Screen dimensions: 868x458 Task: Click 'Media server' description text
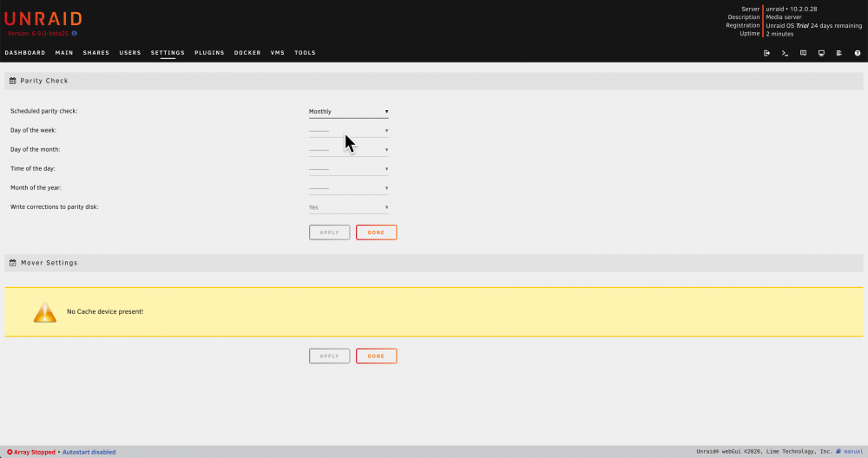pyautogui.click(x=783, y=17)
